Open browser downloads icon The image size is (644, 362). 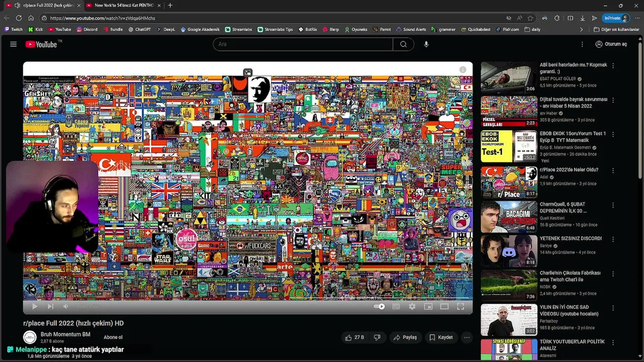point(582,18)
